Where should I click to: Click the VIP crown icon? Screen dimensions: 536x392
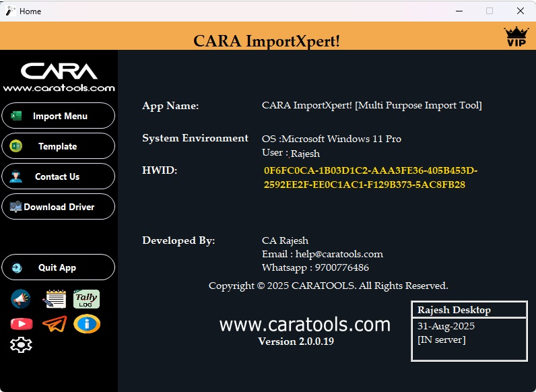[x=516, y=36]
